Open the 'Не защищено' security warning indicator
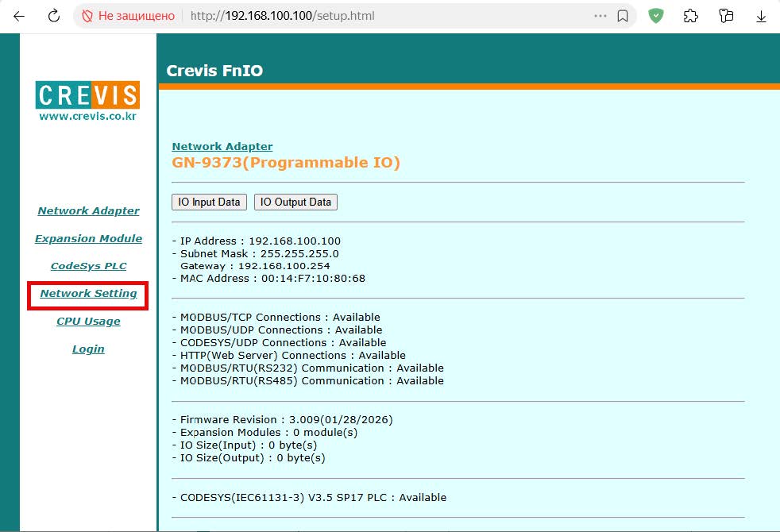The height and width of the screenshot is (532, 780). (129, 16)
